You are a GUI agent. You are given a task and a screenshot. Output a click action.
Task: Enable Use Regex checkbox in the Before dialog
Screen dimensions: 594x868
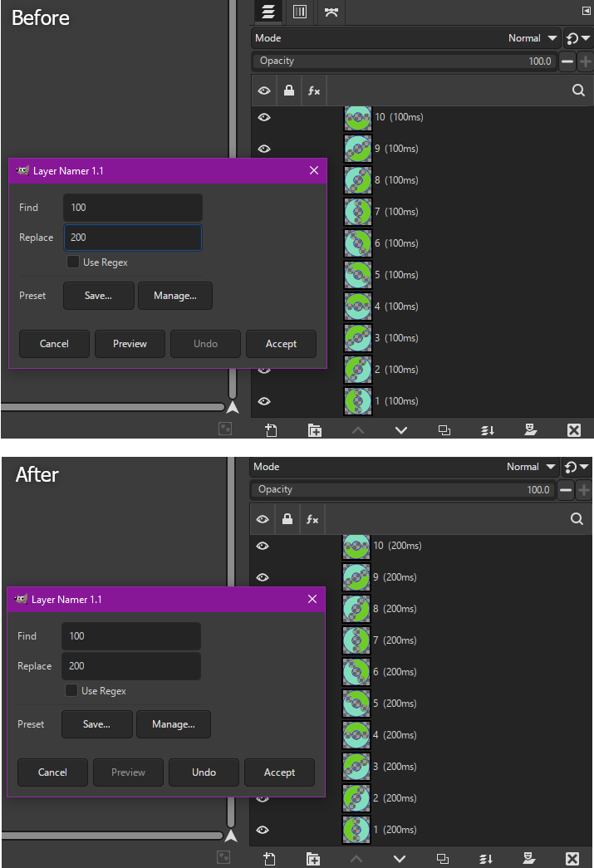[72, 262]
